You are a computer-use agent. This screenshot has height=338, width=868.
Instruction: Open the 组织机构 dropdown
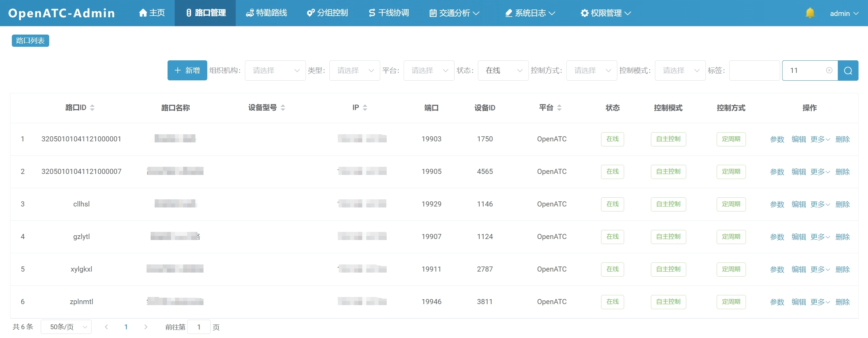click(275, 71)
